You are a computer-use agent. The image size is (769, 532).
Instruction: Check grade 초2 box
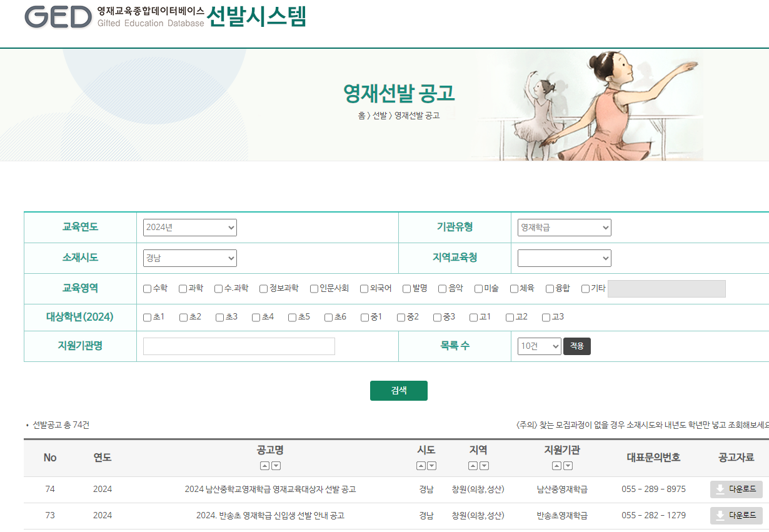click(x=183, y=318)
